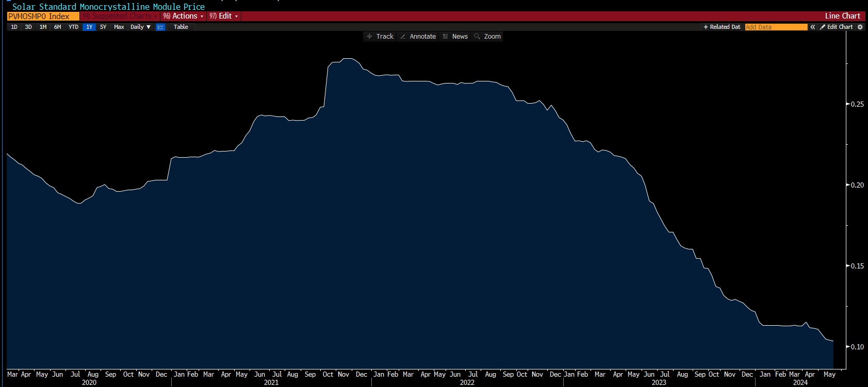Open the Actions menu
Image resolution: width=868 pixels, height=387 pixels.
tap(183, 16)
